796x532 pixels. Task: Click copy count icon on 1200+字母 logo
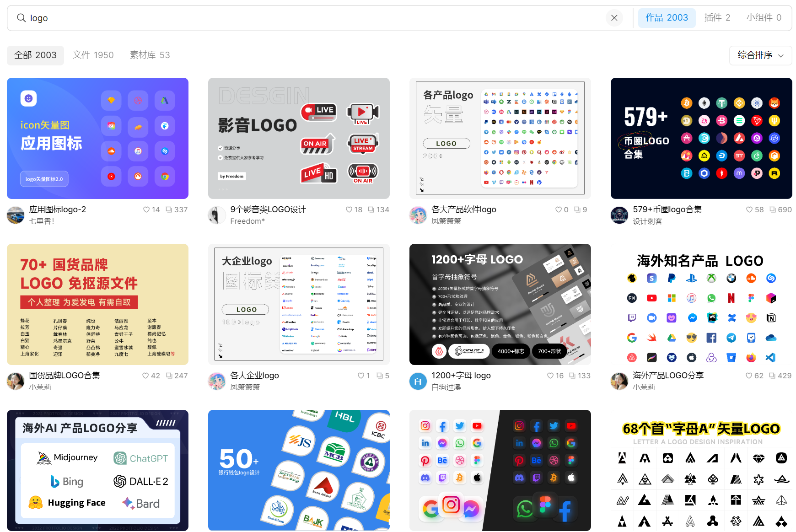572,376
